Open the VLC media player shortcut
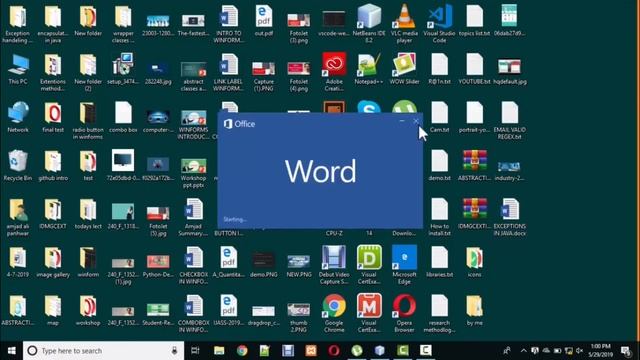 (x=404, y=23)
